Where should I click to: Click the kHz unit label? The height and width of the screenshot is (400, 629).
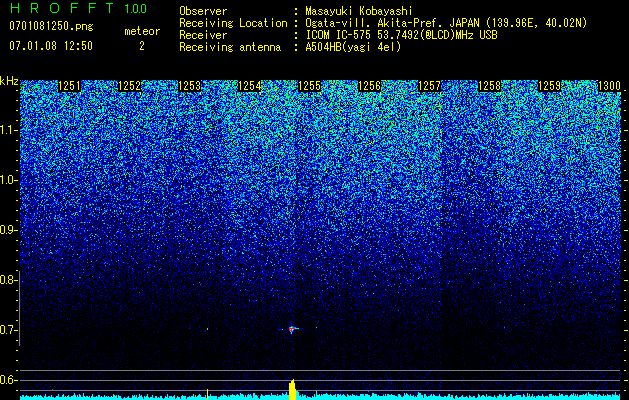[9, 81]
